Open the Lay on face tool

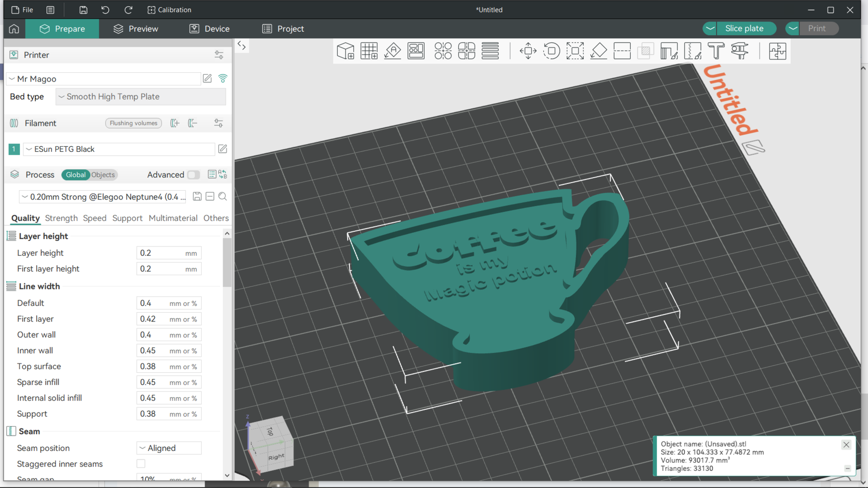(x=599, y=51)
